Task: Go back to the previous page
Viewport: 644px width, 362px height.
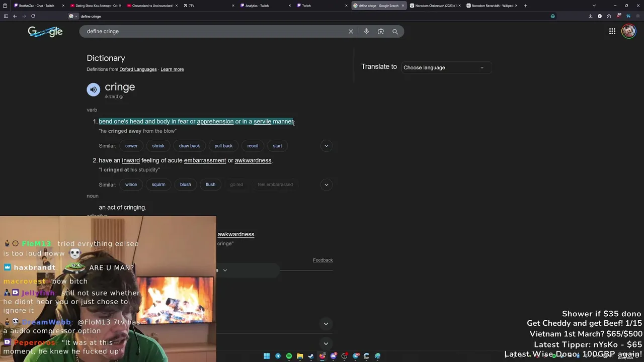Action: tap(15, 16)
